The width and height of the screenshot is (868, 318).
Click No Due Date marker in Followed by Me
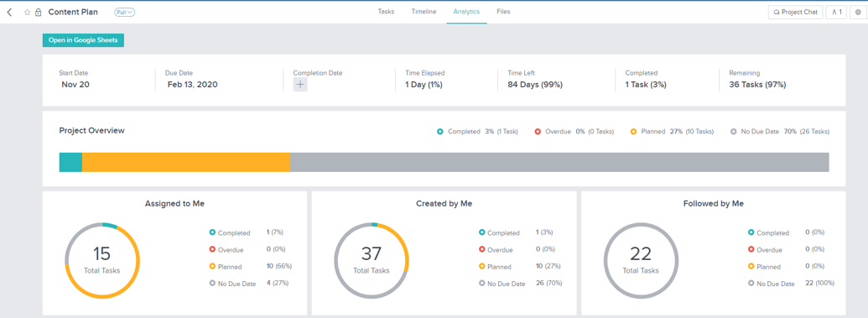point(751,283)
